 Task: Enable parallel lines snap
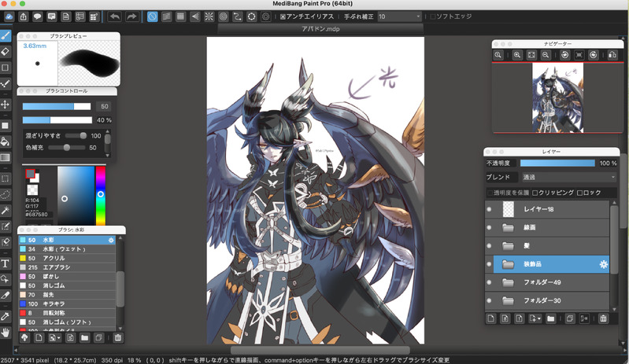click(166, 17)
